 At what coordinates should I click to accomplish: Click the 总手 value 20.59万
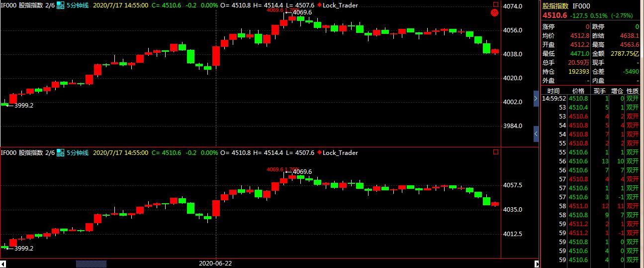click(579, 63)
